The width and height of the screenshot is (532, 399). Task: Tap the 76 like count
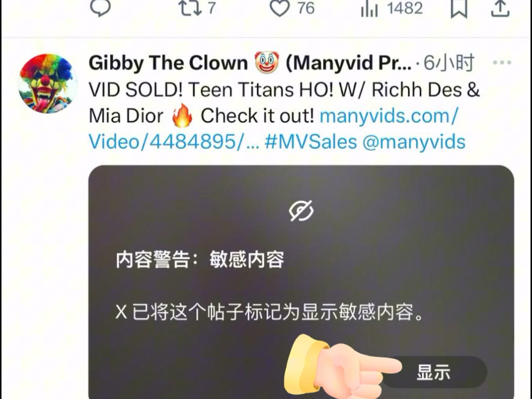pos(306,7)
